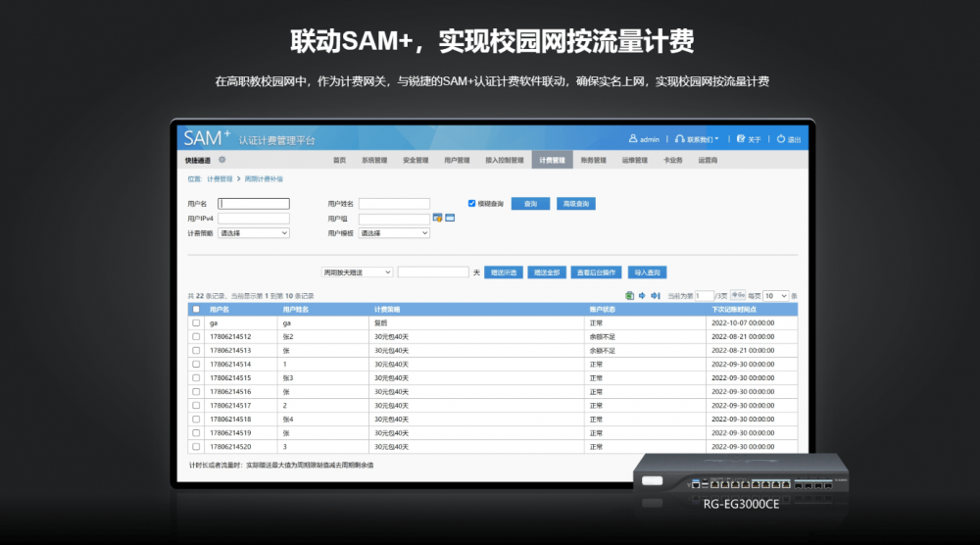Viewport: 980px width, 545px height.
Task: Open the 安全管理 menu tab
Action: coord(416,160)
